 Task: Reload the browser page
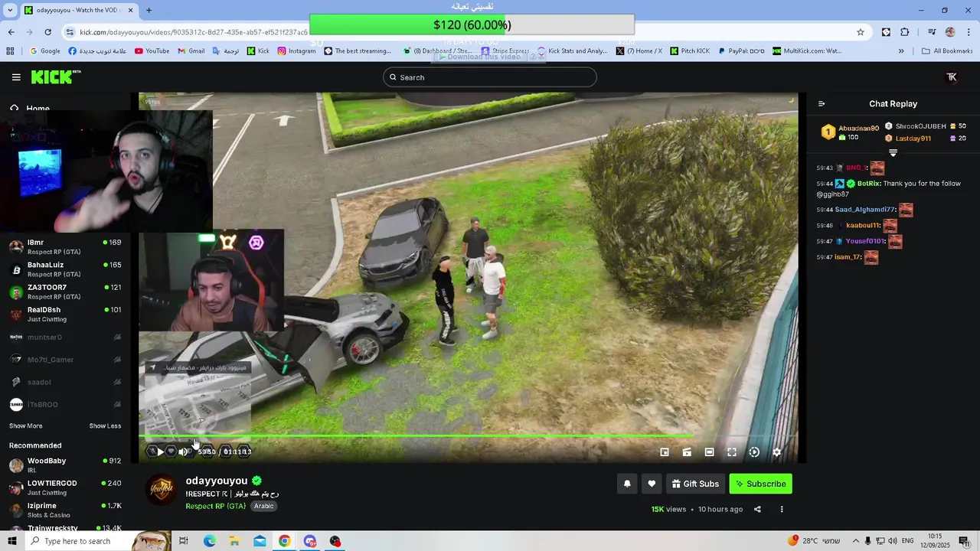47,32
